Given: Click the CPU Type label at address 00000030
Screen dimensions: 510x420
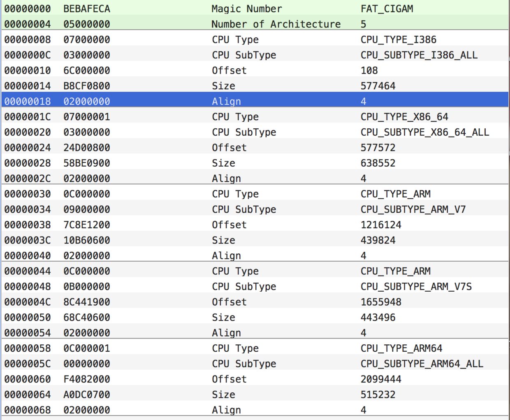Looking at the screenshot, I should coord(235,194).
